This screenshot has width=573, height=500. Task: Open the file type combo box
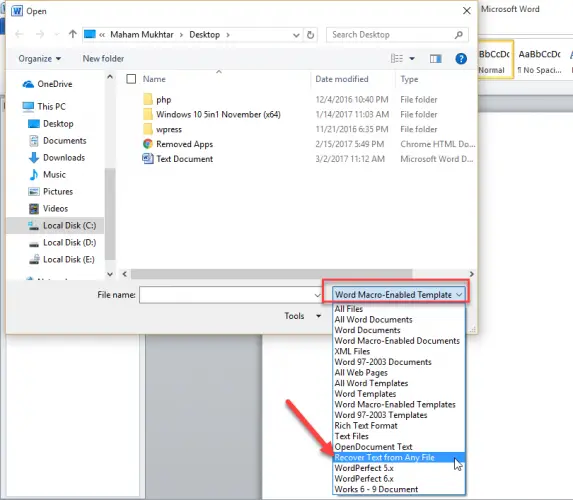click(399, 295)
